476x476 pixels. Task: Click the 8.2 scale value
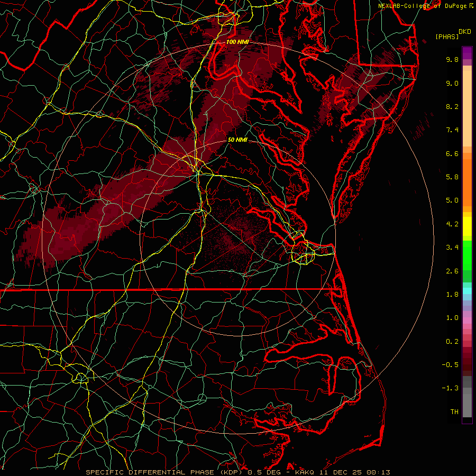(452, 106)
